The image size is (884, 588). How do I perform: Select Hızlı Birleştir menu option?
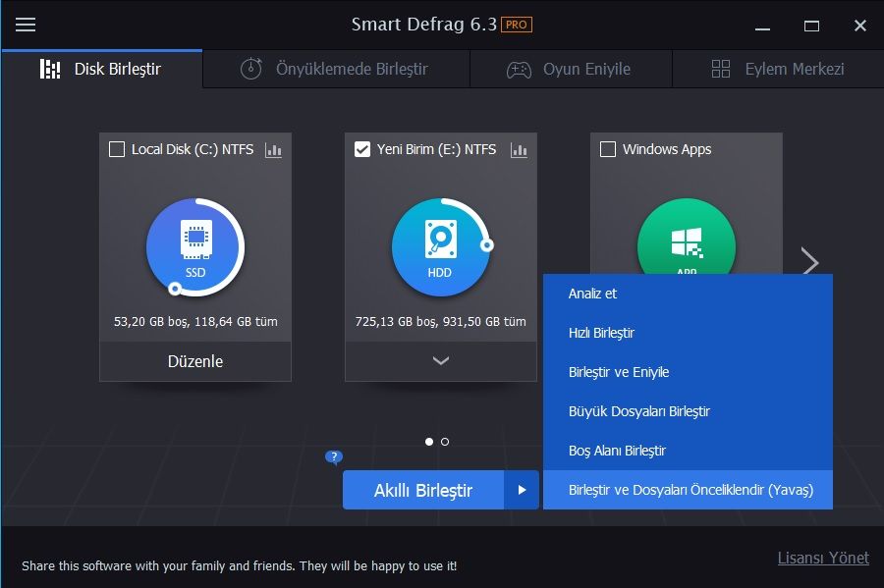pos(688,333)
